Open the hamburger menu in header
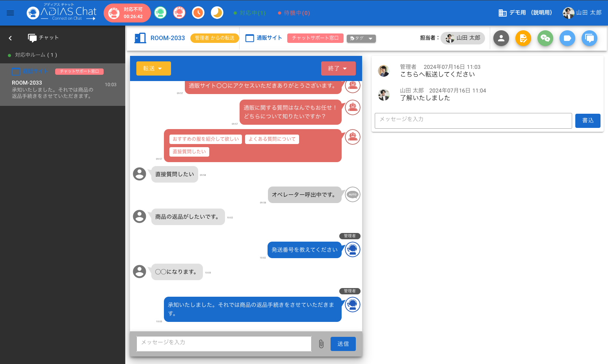 (10, 13)
